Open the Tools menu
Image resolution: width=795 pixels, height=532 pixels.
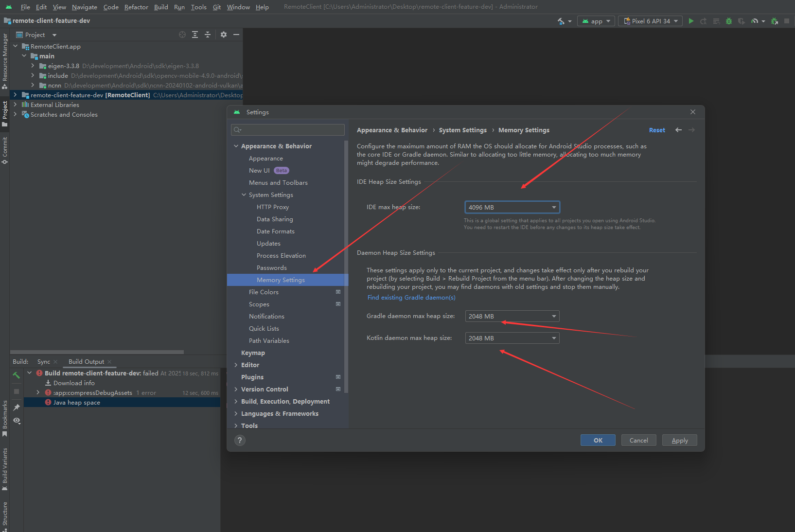coord(198,7)
